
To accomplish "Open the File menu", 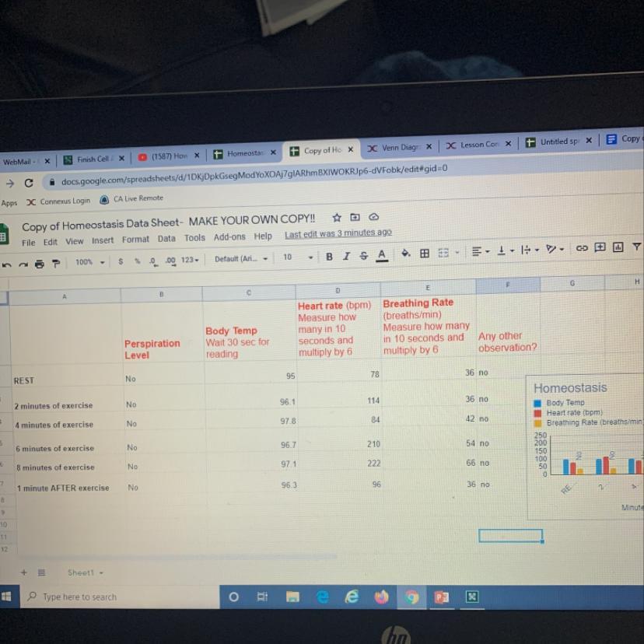I will point(28,243).
